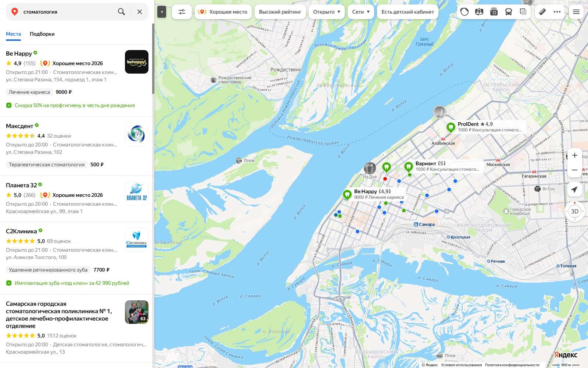Open the filter settings sliders
This screenshot has width=588, height=368.
(182, 12)
